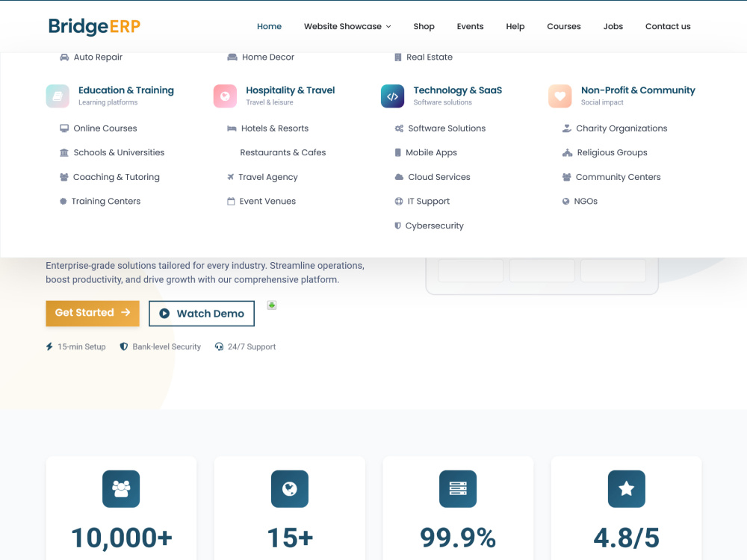The image size is (747, 560).
Task: Click the Religious Groups icon
Action: point(568,153)
